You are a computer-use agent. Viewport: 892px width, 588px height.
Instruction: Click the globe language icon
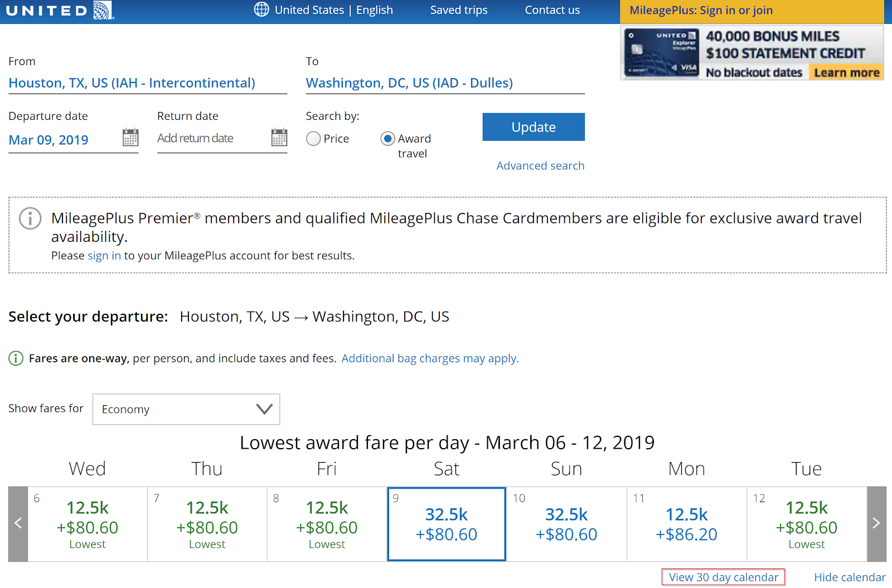(261, 9)
